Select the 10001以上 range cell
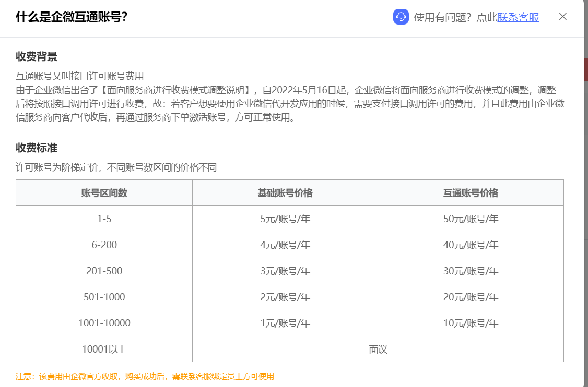Image resolution: width=588 pixels, height=387 pixels. pos(104,349)
